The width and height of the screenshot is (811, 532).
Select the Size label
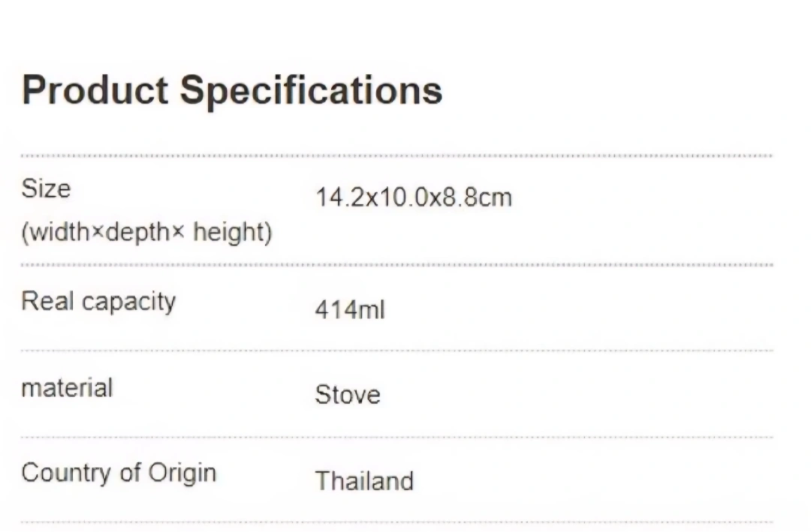coord(46,188)
